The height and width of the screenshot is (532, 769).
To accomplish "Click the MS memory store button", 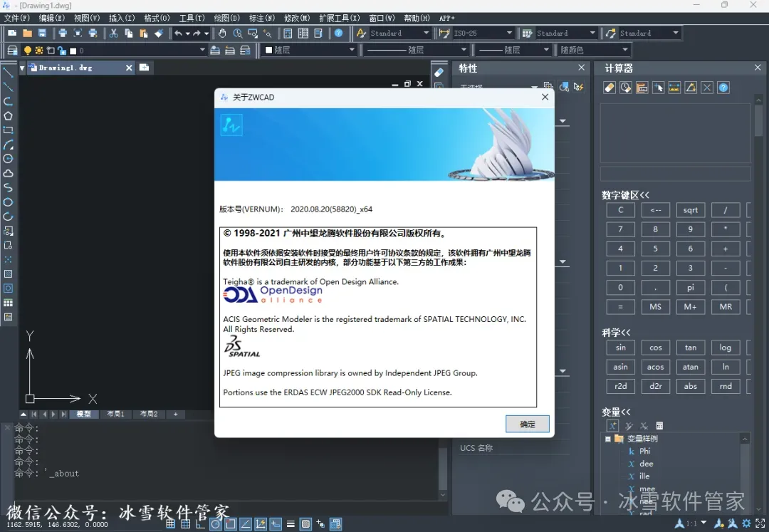I will [x=655, y=307].
